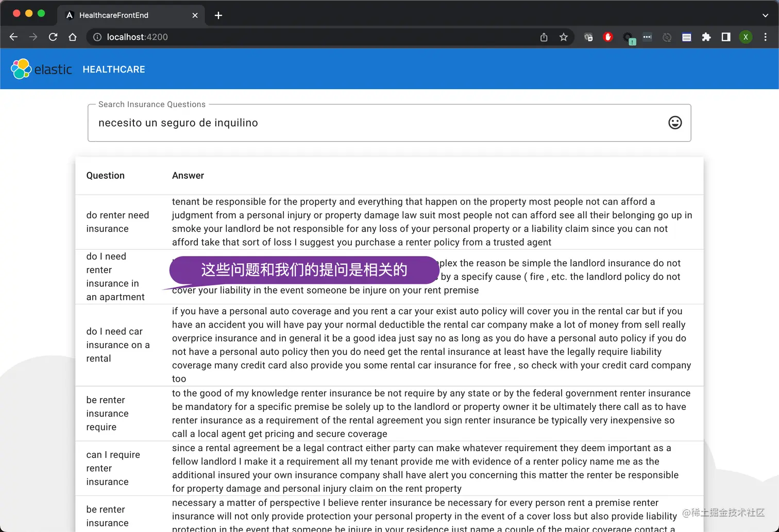Image resolution: width=779 pixels, height=532 pixels.
Task: Click answer starting 'if you have a personal auto'
Action: pos(432,345)
